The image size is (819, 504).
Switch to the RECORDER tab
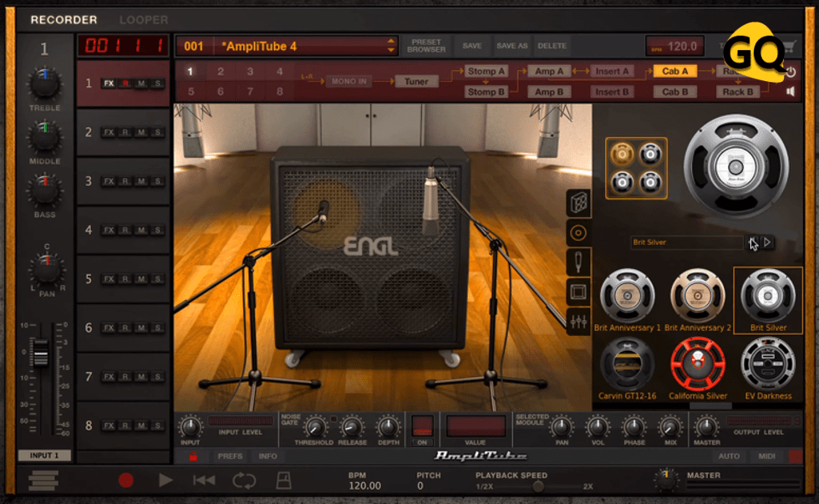coord(64,20)
